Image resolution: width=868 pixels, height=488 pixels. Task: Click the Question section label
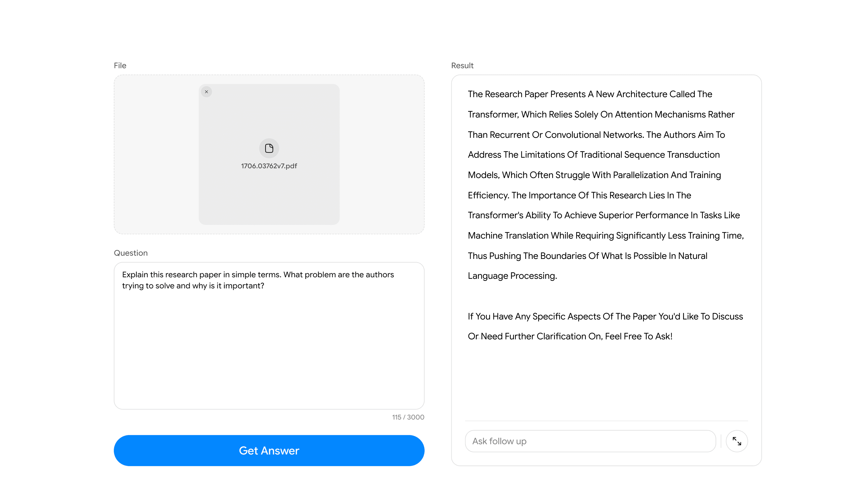(131, 253)
